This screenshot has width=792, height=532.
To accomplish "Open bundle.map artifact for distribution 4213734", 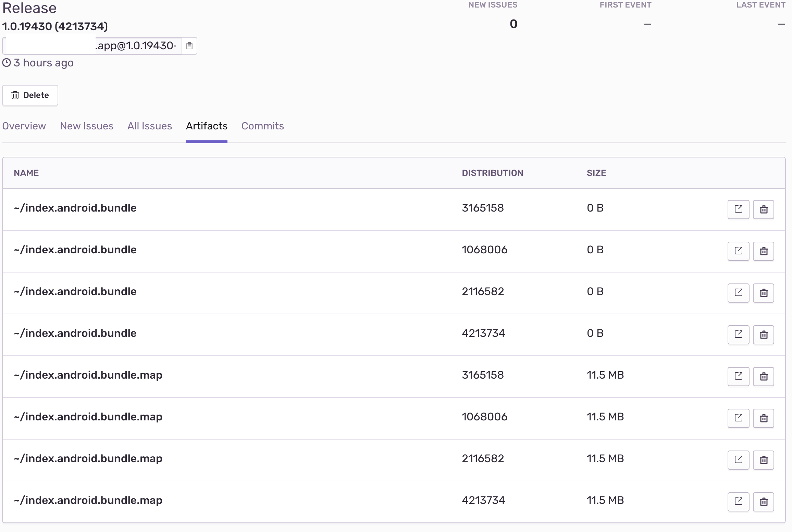I will [x=738, y=502].
